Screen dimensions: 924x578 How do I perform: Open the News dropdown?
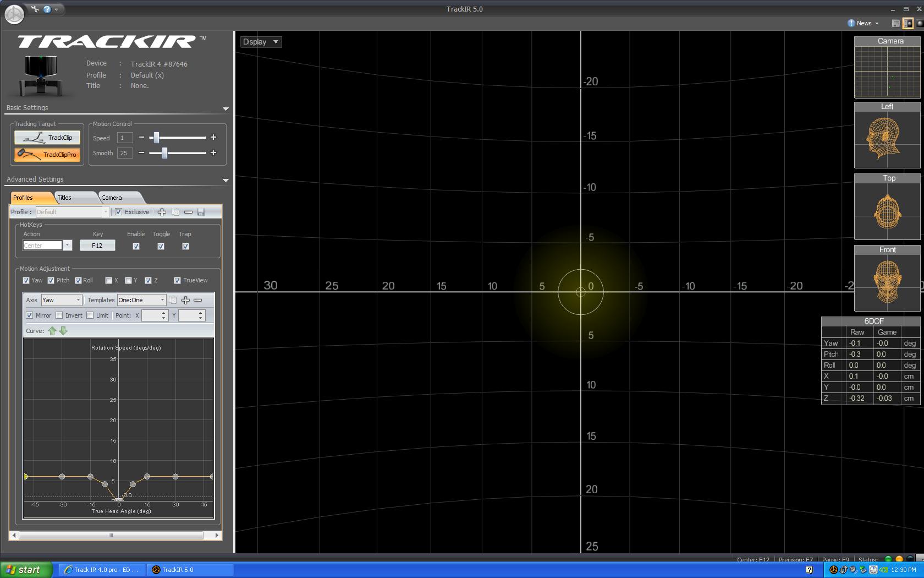click(x=864, y=23)
